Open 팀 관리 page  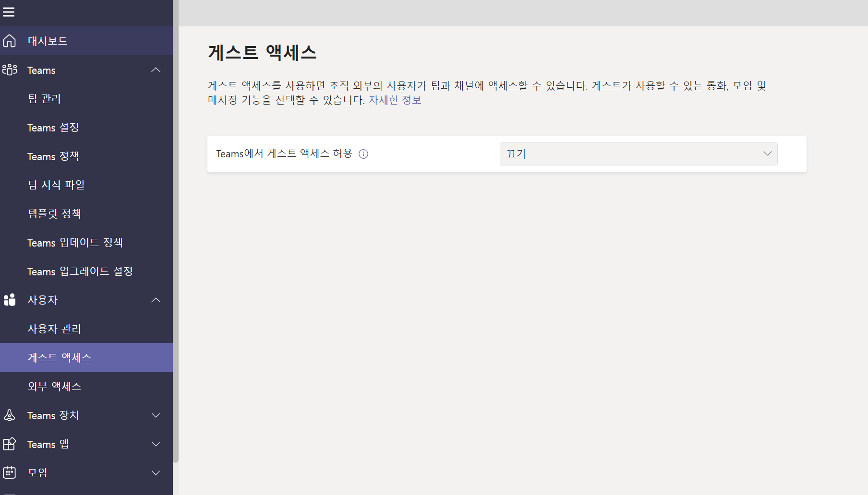point(86,99)
